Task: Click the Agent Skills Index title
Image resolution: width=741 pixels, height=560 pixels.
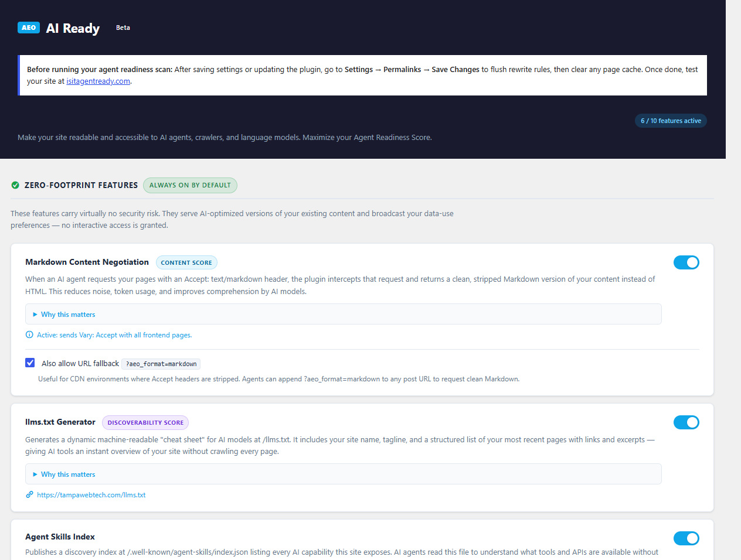Action: (60, 537)
